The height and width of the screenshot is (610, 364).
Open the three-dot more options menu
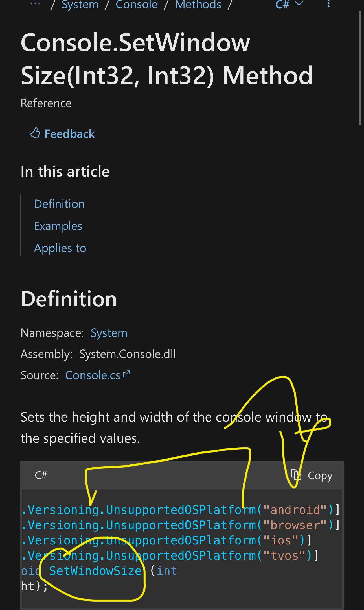328,4
